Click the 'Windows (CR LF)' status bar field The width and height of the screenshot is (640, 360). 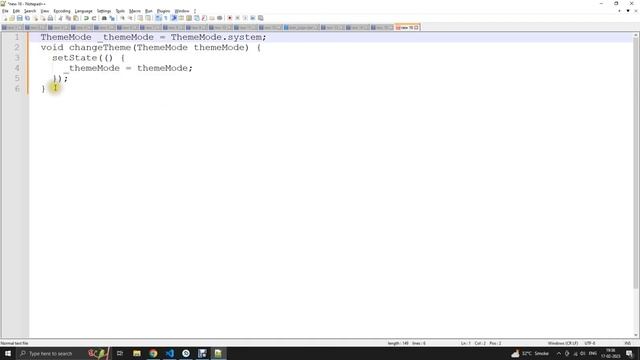pos(563,343)
